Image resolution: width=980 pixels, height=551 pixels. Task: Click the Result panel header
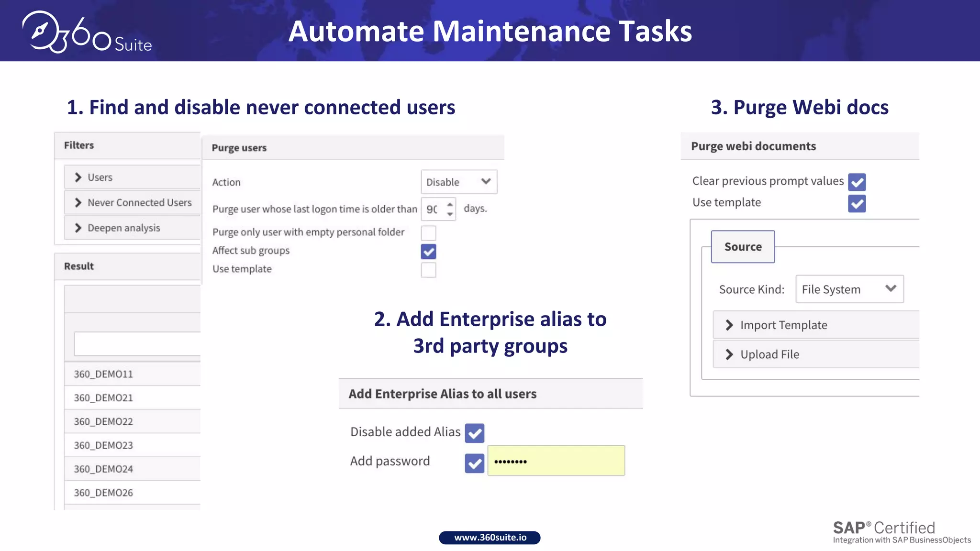tap(127, 266)
